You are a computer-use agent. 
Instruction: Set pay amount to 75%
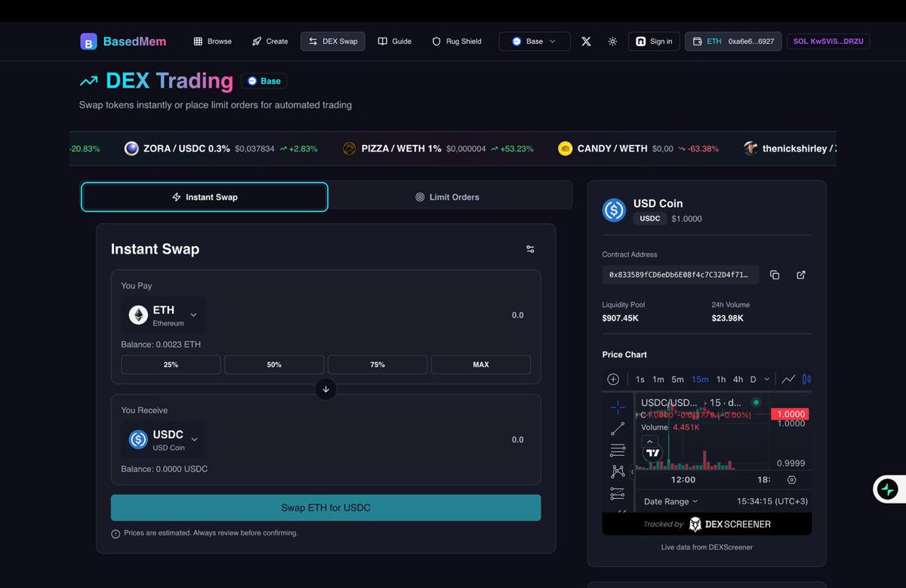(x=377, y=365)
